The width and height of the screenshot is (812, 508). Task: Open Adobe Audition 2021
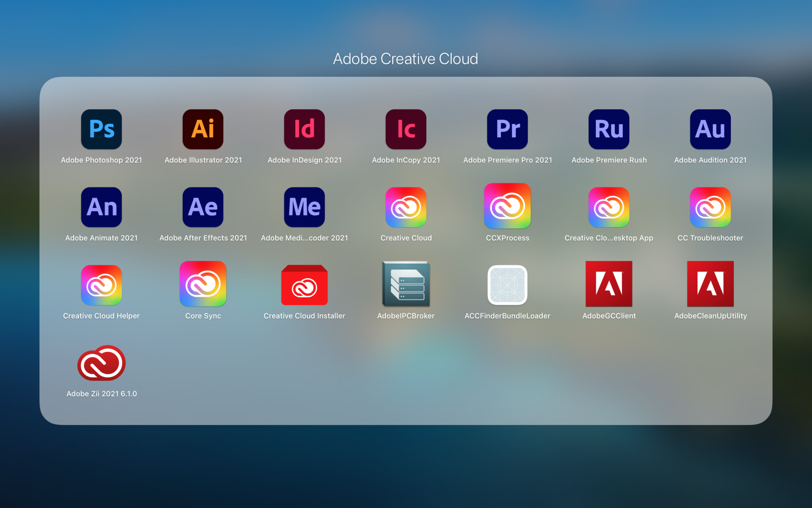point(710,129)
